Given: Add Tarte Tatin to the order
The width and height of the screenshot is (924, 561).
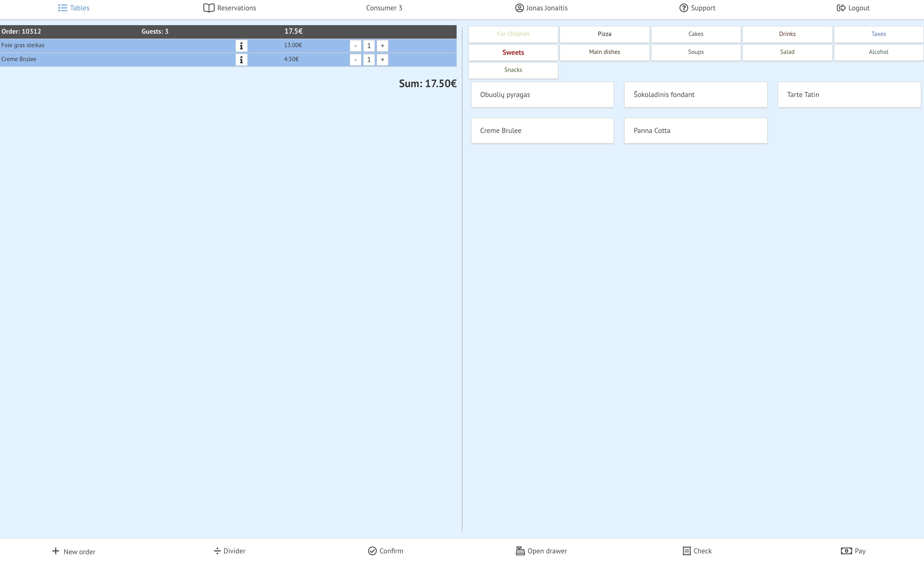Looking at the screenshot, I should pos(849,95).
